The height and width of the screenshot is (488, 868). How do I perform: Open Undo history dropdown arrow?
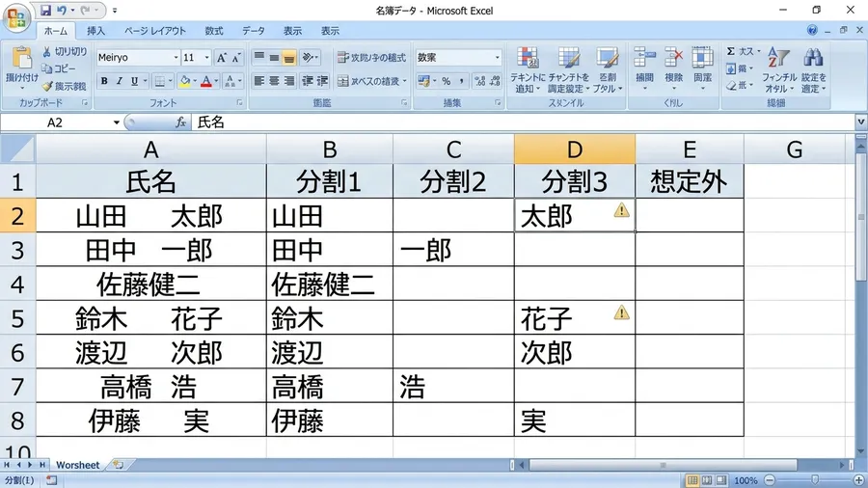[x=72, y=10]
